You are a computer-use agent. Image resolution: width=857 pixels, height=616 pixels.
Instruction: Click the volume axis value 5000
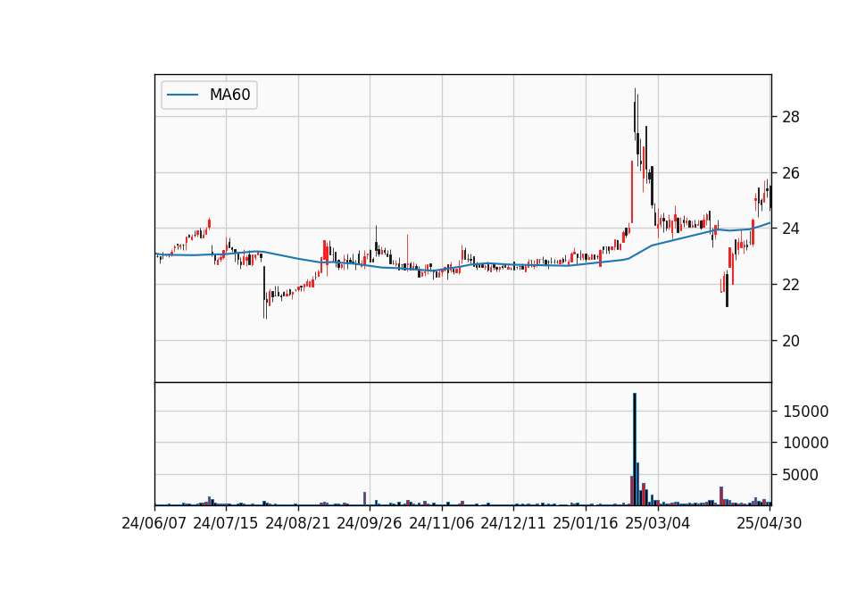coord(800,475)
